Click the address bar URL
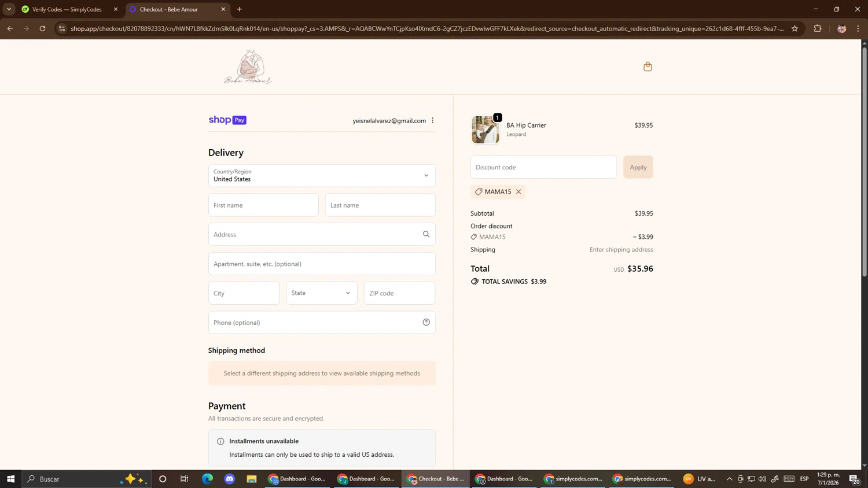This screenshot has height=488, width=868. (427, 28)
